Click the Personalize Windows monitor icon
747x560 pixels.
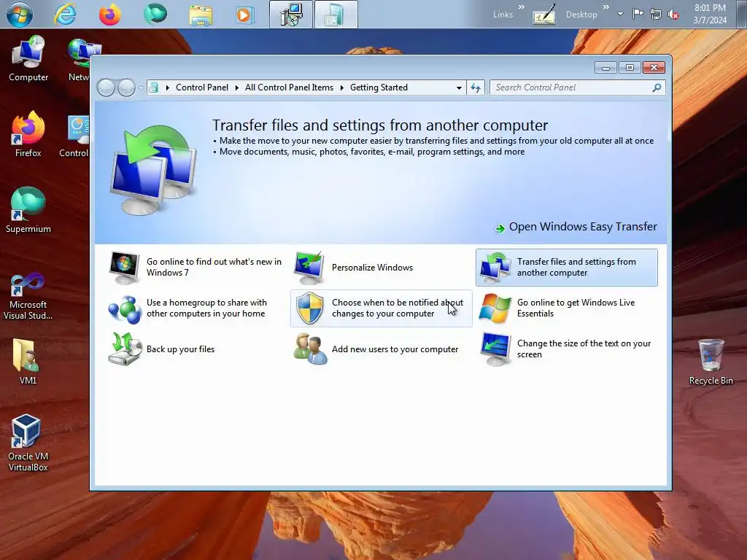(x=309, y=268)
